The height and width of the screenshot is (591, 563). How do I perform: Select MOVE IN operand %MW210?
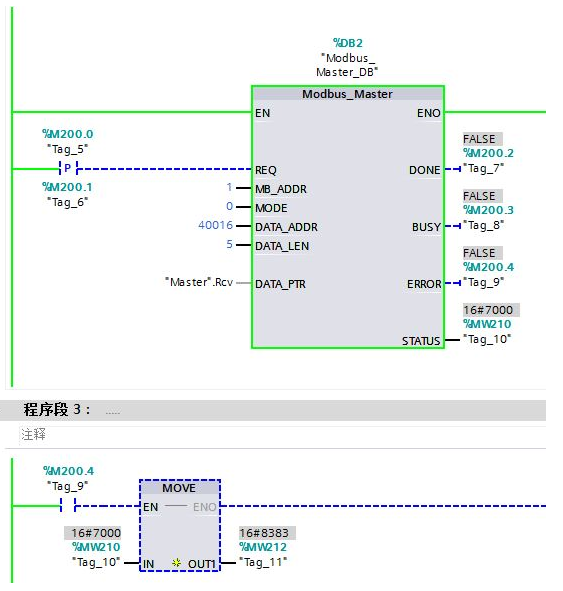coord(96,547)
